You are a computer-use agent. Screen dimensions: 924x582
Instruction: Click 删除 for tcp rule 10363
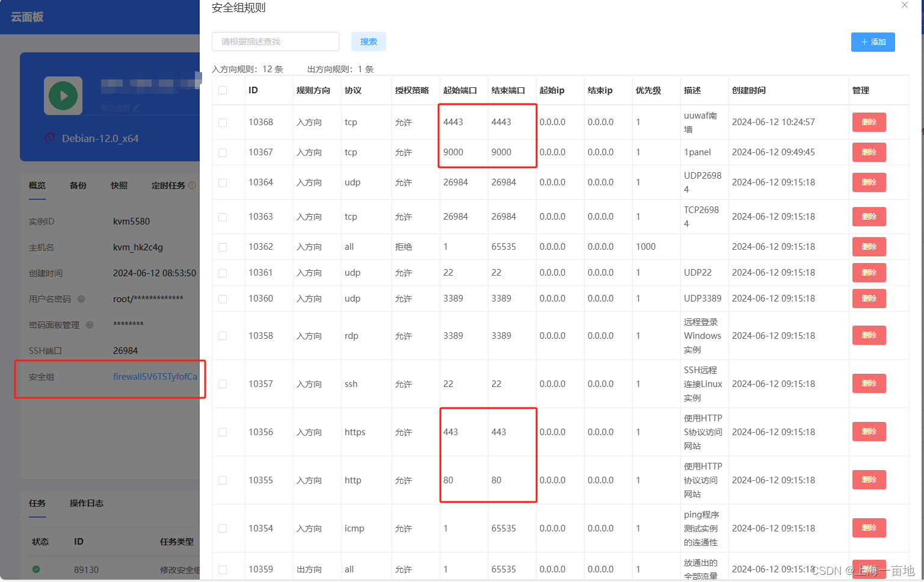869,217
